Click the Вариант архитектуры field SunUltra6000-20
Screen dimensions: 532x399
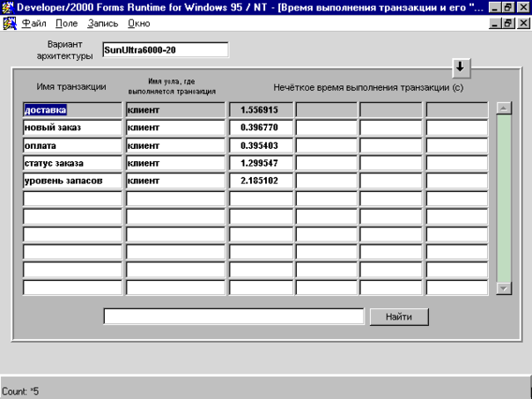click(166, 50)
